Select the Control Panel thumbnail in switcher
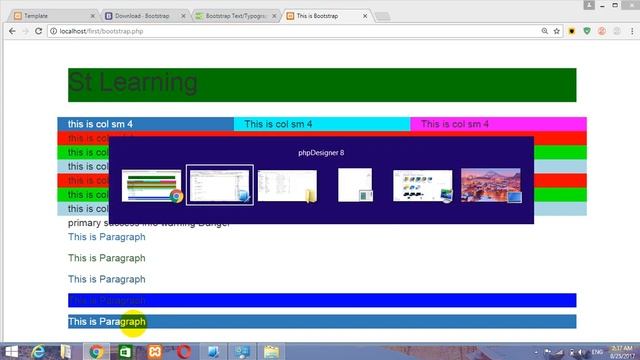640x360 pixels. point(423,186)
